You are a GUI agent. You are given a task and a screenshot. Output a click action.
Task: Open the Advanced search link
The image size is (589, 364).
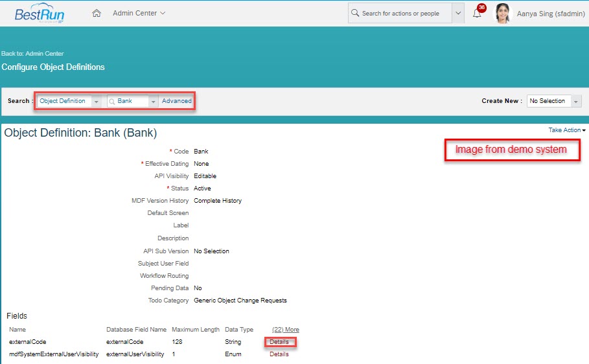(x=176, y=100)
